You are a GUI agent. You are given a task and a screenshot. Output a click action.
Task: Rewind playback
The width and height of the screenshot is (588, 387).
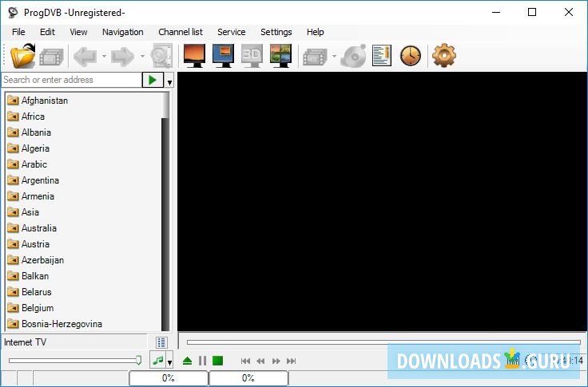click(260, 361)
